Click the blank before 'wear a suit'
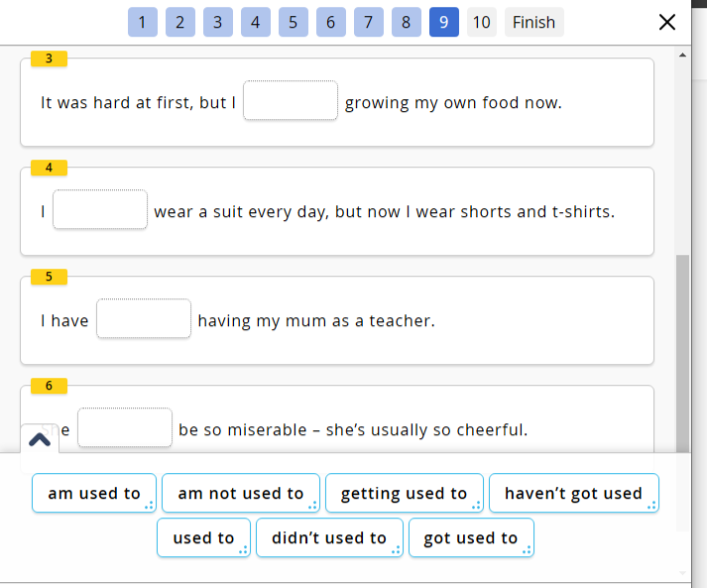 click(x=100, y=210)
